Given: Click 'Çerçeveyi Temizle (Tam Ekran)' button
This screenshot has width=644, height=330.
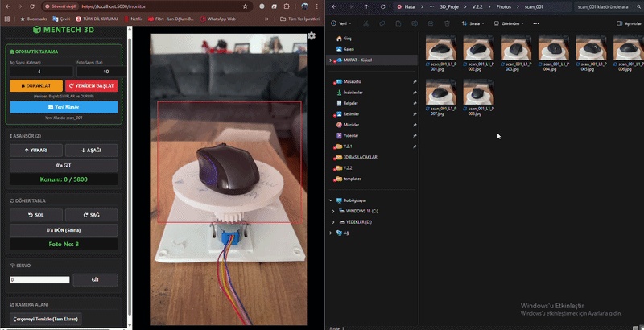Looking at the screenshot, I should [x=46, y=320].
